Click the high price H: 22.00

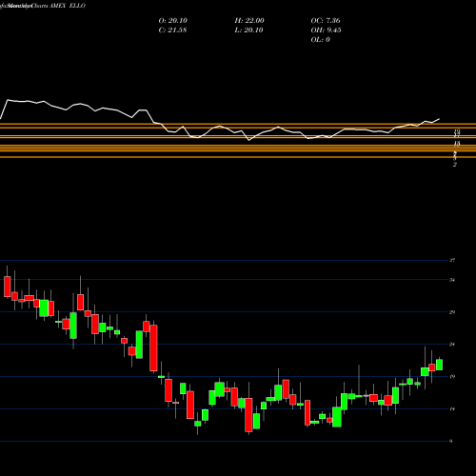[249, 21]
